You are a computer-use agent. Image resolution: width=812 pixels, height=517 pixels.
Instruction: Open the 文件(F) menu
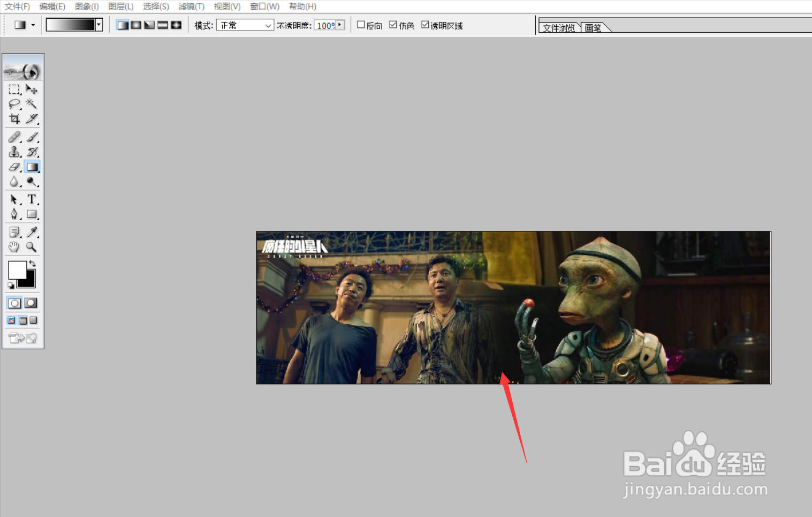click(x=17, y=6)
